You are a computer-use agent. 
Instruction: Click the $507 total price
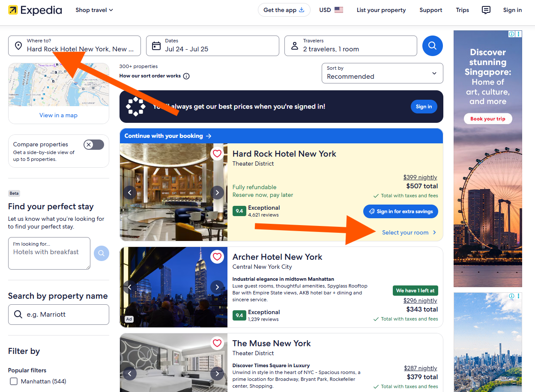point(422,186)
